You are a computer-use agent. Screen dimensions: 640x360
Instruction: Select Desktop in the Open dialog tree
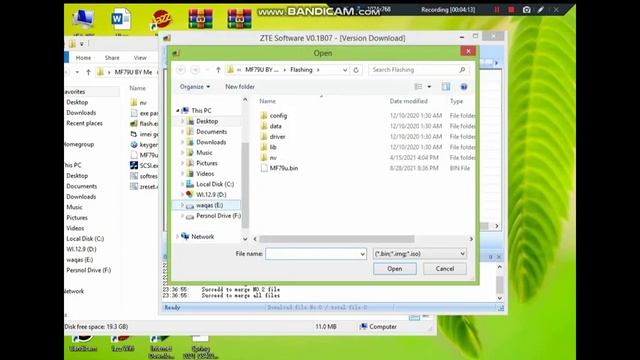click(x=207, y=121)
